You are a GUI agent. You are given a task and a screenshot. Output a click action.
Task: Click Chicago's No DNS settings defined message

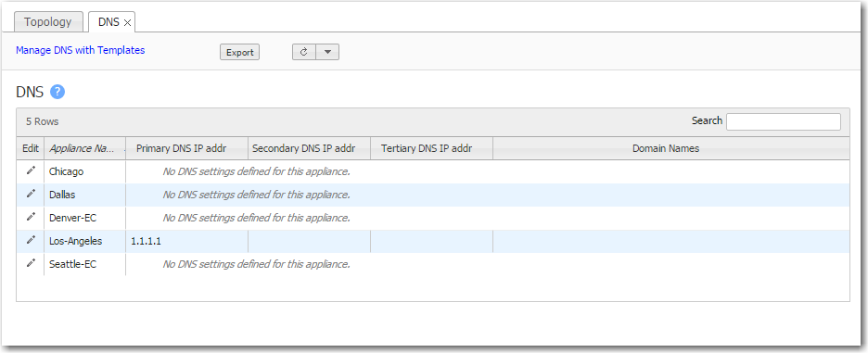[256, 171]
